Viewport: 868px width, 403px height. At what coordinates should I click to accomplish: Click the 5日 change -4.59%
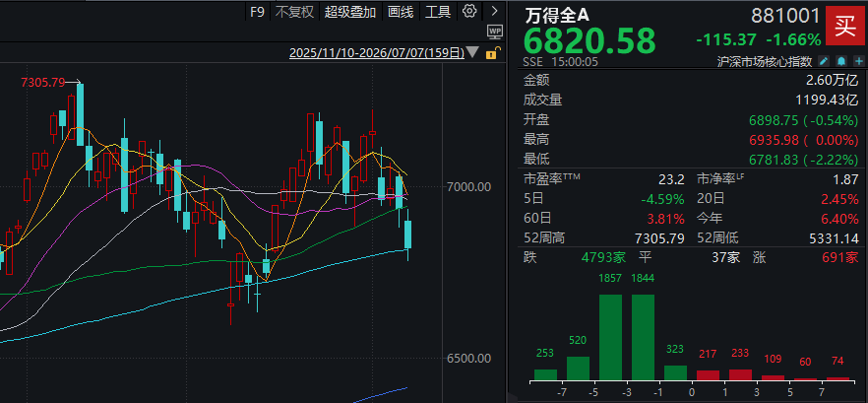[661, 199]
